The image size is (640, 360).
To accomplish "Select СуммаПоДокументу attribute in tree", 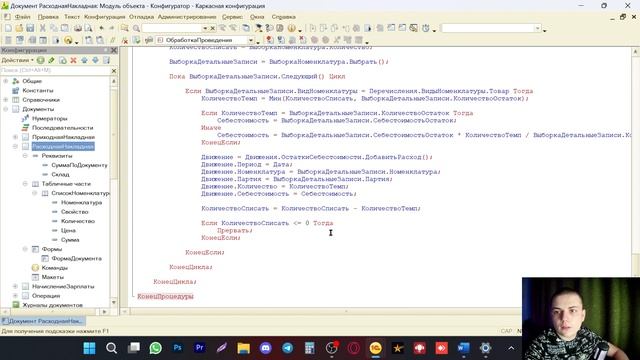I will point(79,165).
